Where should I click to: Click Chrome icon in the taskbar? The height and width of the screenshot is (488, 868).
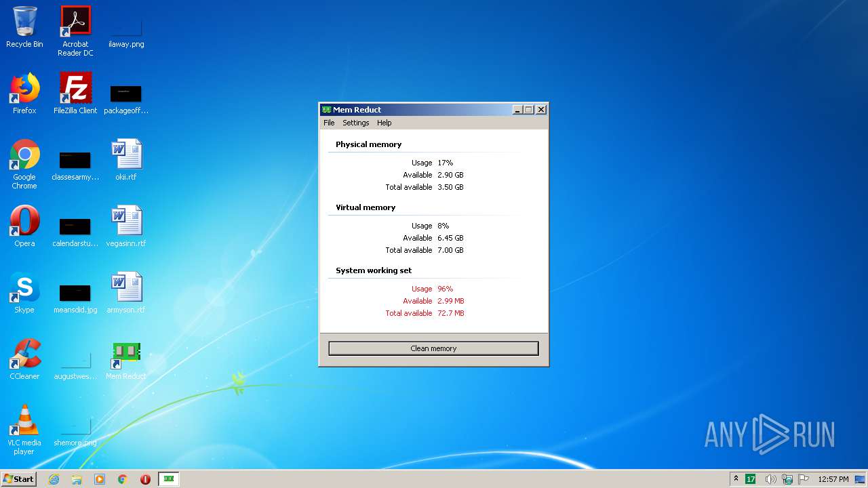click(123, 479)
